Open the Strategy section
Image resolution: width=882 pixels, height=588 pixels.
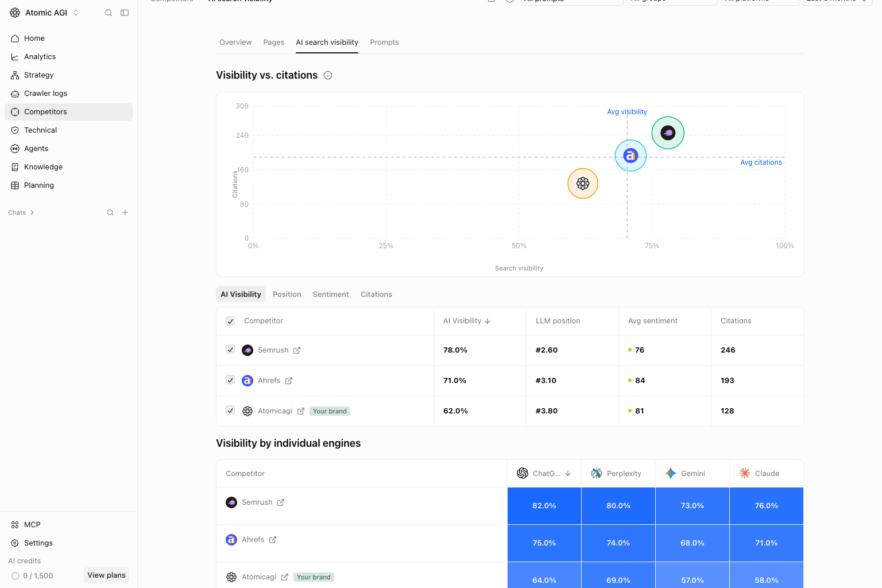[x=68, y=75]
